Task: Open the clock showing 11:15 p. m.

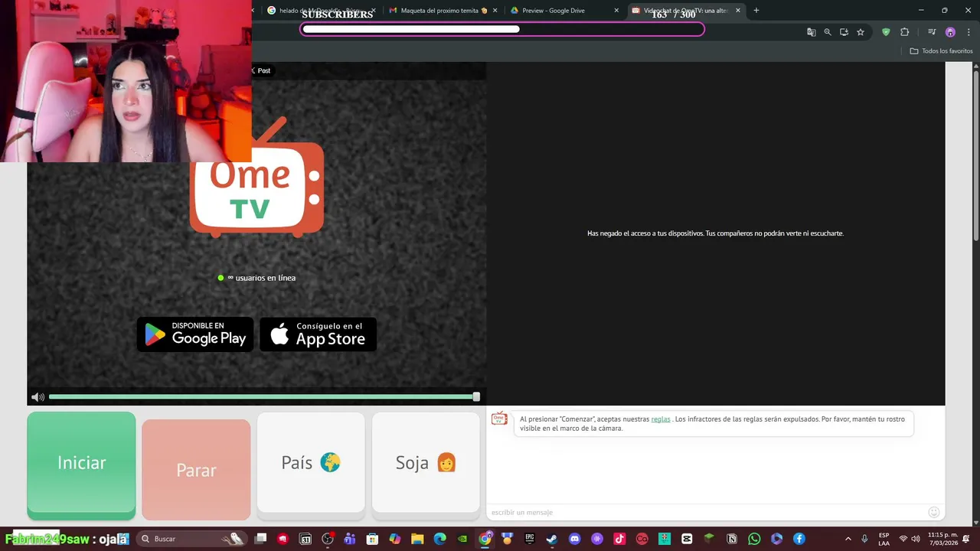Action: pyautogui.click(x=942, y=539)
